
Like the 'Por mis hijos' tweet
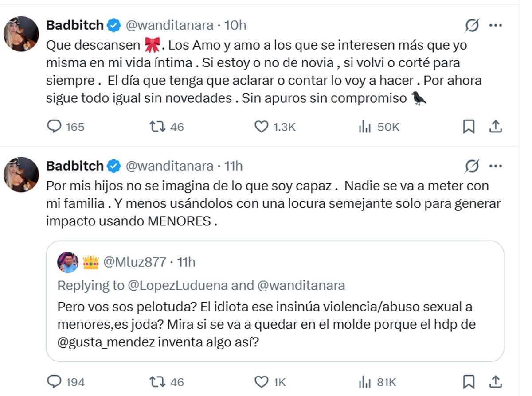(x=261, y=381)
